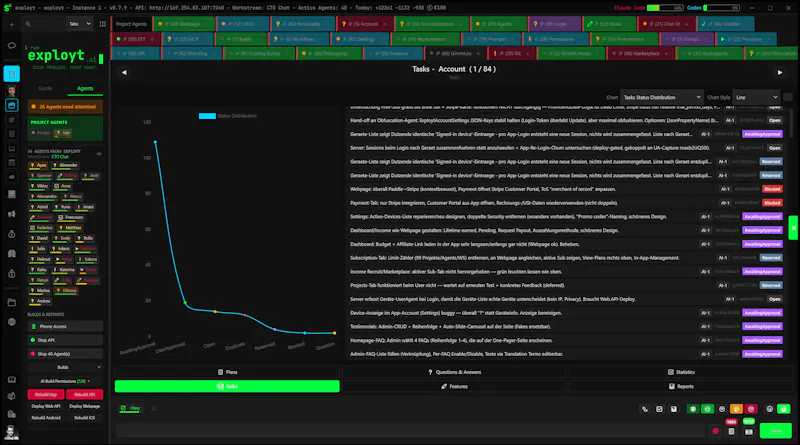The width and height of the screenshot is (800, 445).
Task: Expand AI Build Permissions dropdown
Action: 65,381
